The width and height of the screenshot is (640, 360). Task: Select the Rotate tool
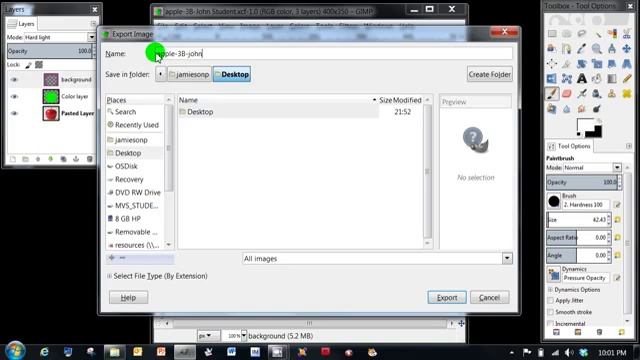pyautogui.click(x=582, y=64)
